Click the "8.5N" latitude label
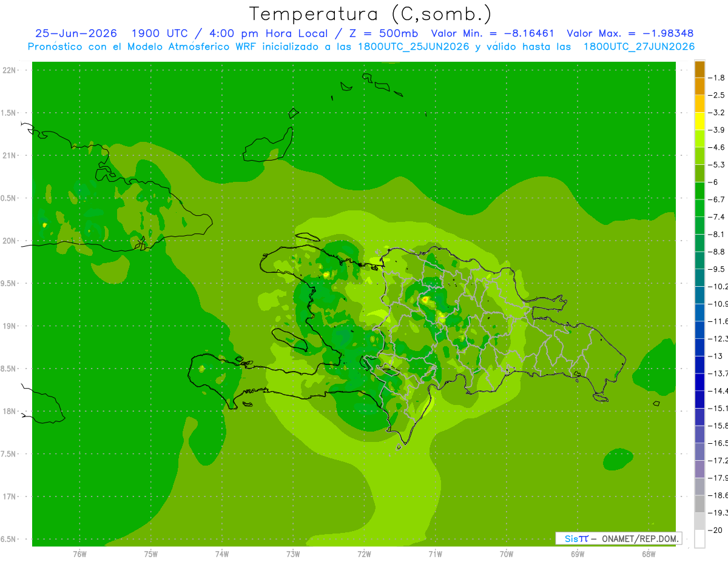 (x=9, y=369)
